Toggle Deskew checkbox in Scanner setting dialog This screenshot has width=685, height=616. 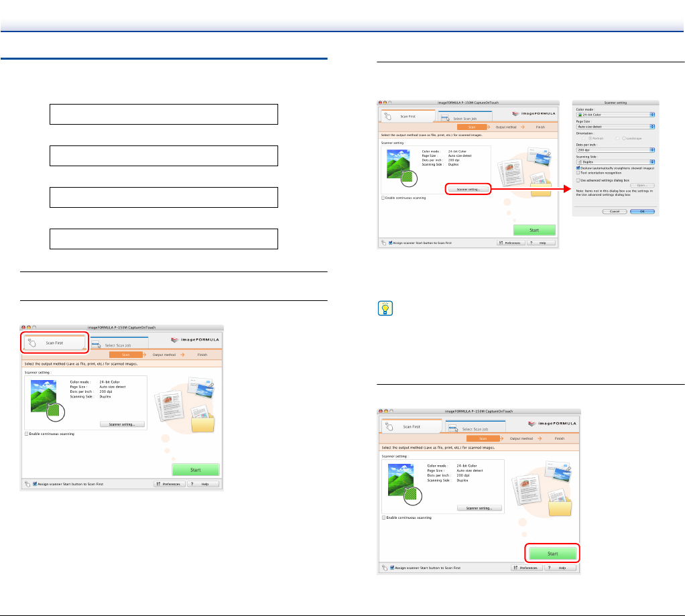578,168
